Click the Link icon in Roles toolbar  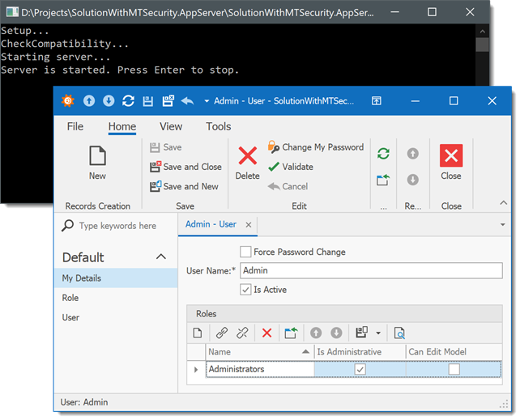click(222, 333)
